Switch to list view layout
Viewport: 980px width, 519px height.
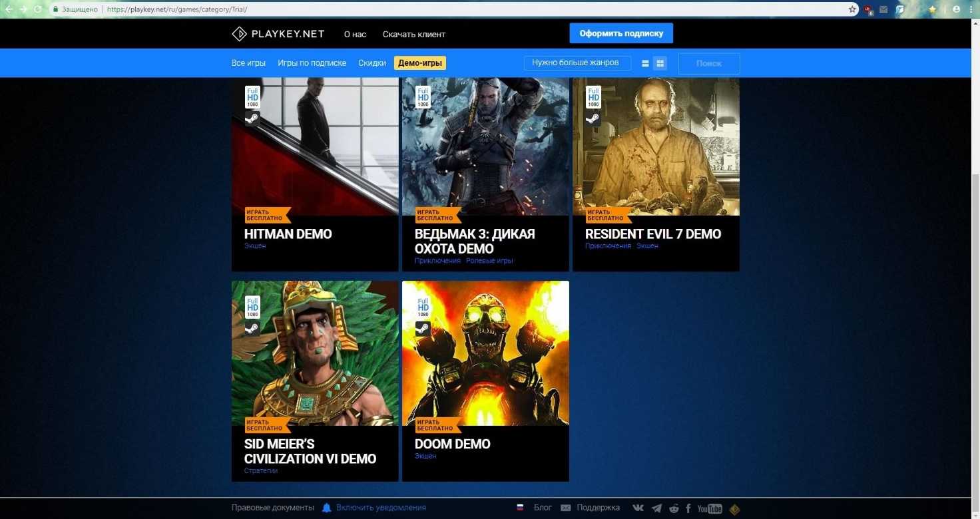pos(645,63)
